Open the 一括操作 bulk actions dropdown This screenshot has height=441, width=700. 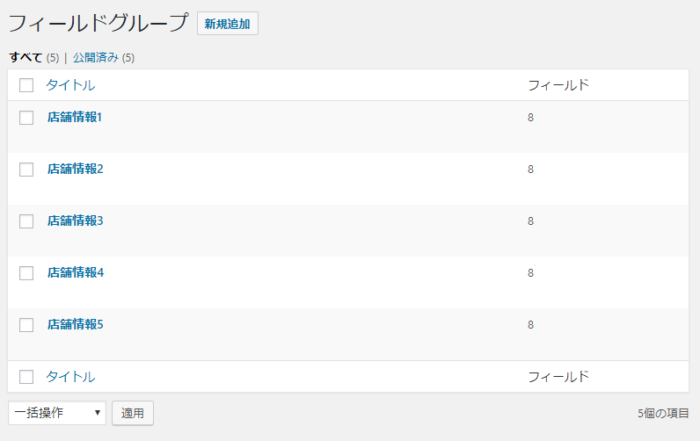tap(57, 412)
